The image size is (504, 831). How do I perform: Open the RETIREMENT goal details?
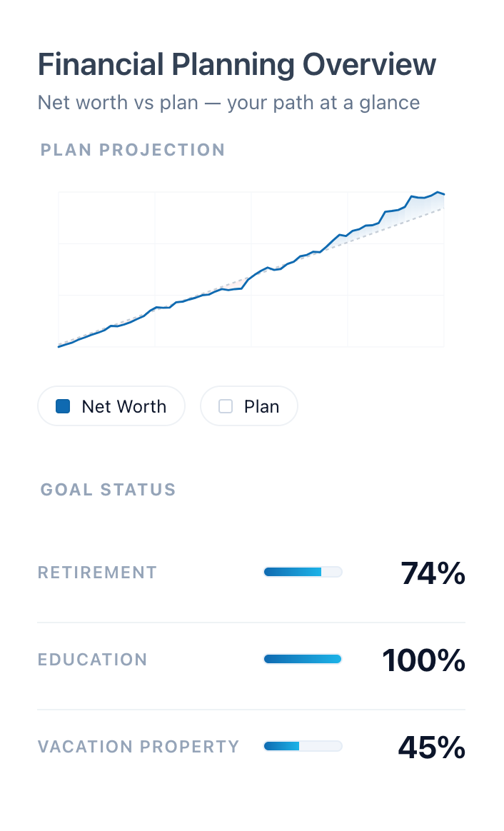[97, 572]
